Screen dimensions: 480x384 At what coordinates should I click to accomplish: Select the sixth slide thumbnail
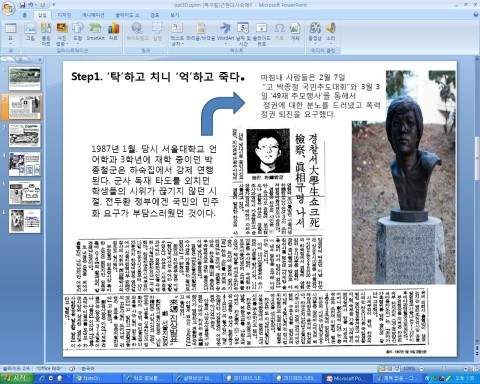pos(24,221)
